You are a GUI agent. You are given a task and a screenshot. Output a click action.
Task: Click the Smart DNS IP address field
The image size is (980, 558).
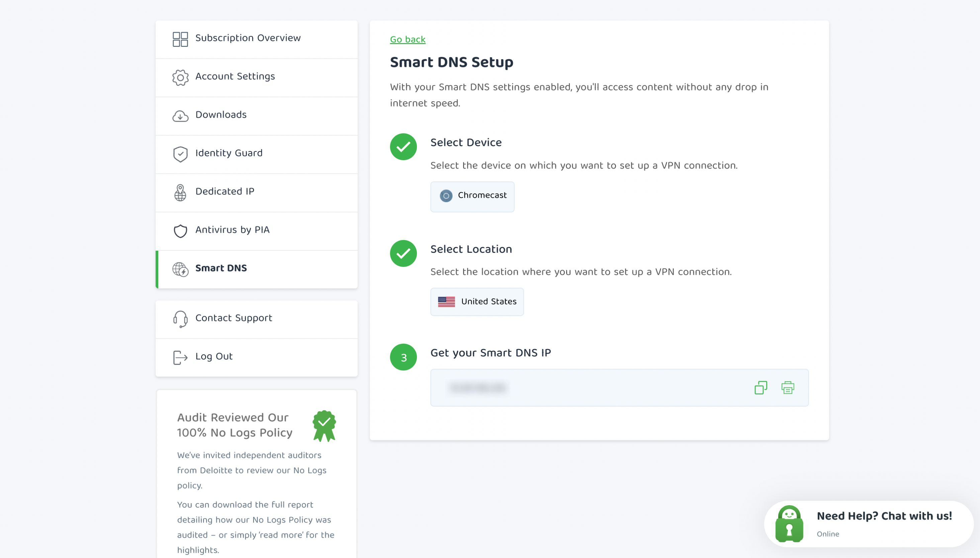(x=619, y=387)
